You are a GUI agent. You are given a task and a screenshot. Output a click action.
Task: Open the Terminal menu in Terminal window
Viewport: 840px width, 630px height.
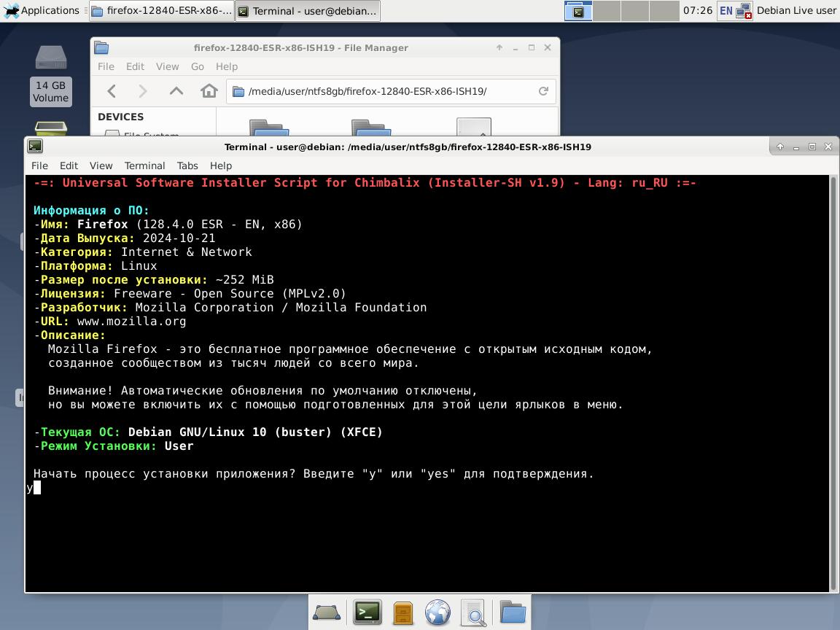144,166
